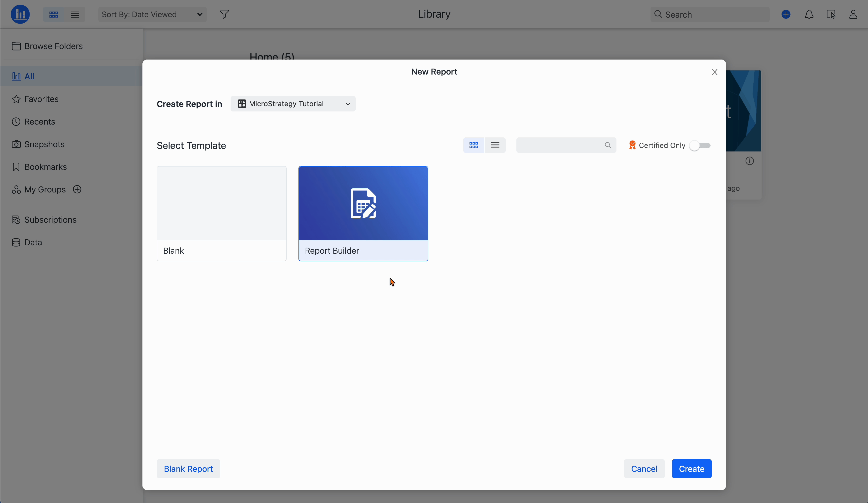Select templates grid view in dialog

point(473,145)
